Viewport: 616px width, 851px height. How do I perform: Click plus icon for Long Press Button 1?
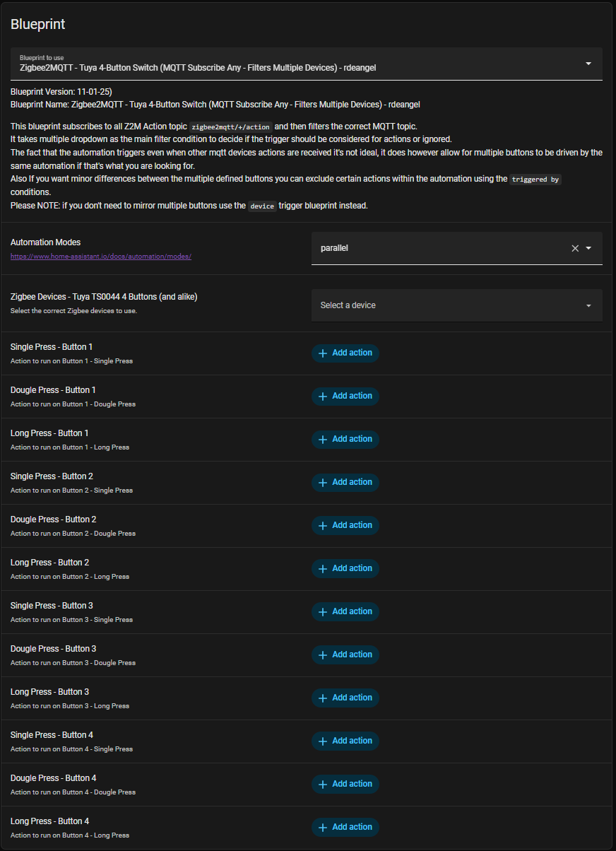[x=323, y=440]
